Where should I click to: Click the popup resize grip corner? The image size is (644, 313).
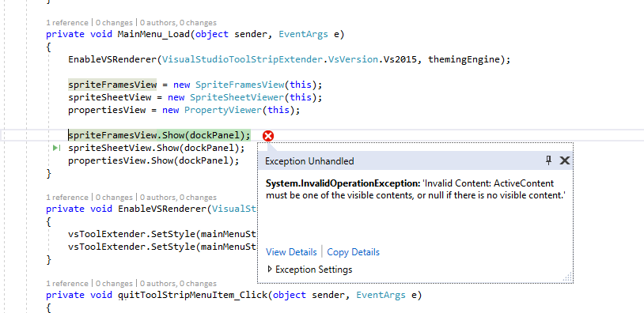[x=567, y=277]
